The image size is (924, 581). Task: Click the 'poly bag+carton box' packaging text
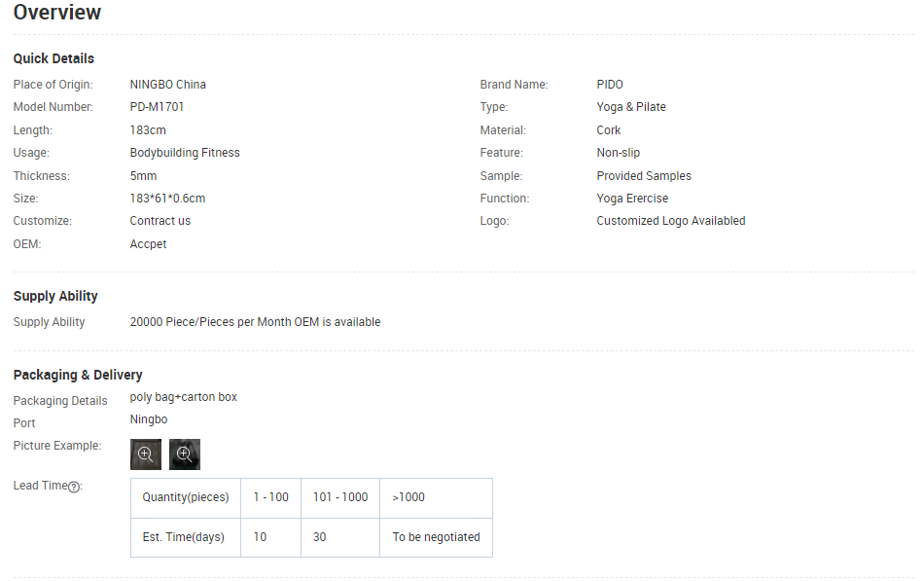click(184, 397)
